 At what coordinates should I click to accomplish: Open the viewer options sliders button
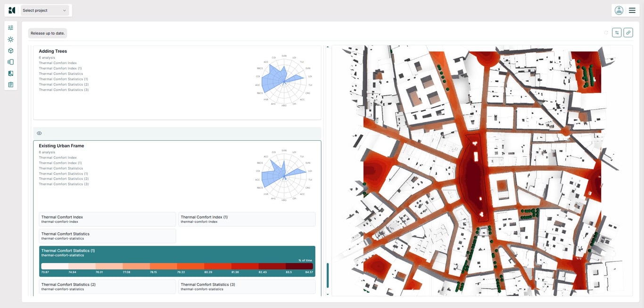pos(617,33)
